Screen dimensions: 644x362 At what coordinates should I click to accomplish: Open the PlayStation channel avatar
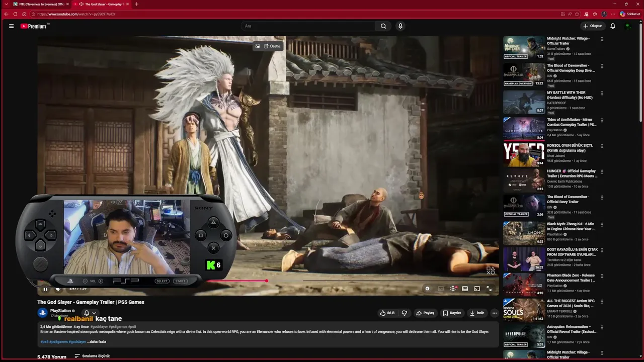(42, 313)
